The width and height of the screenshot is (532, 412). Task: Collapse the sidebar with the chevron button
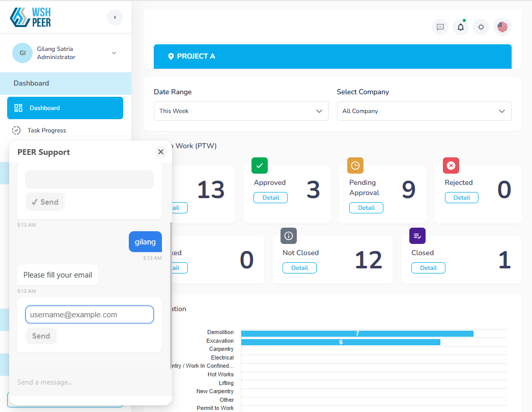pos(115,17)
